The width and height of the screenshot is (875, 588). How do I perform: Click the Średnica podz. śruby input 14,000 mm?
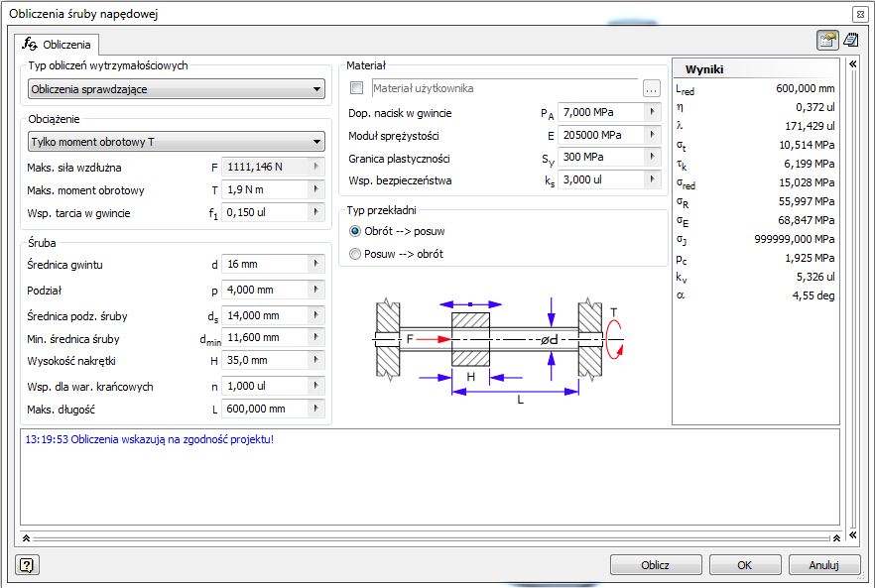coord(265,315)
